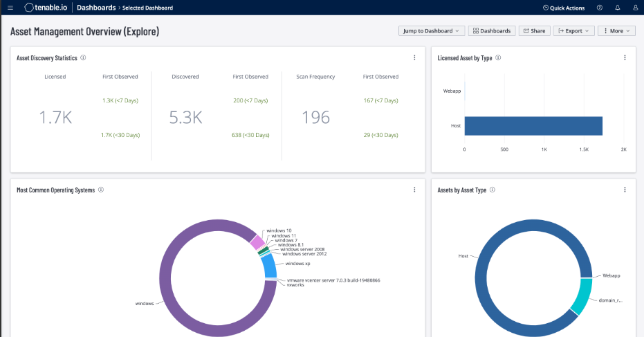Click the Host bar in the chart
Viewport: 644px width, 337px height.
[533, 126]
